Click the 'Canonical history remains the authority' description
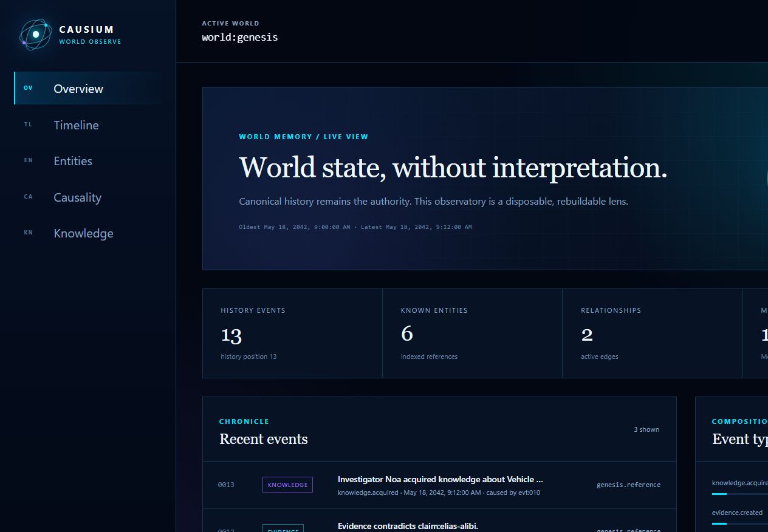Screen dimensions: 768x532 pyautogui.click(x=433, y=201)
